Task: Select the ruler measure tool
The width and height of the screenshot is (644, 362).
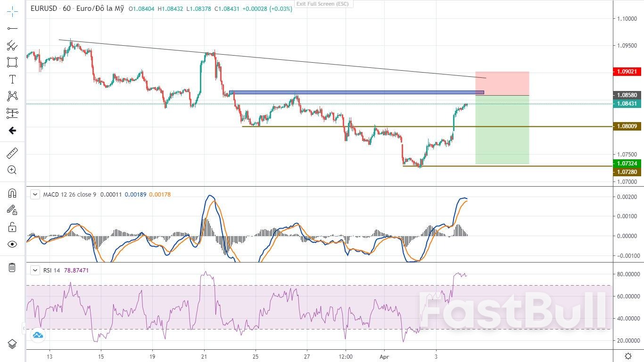Action: (12, 153)
